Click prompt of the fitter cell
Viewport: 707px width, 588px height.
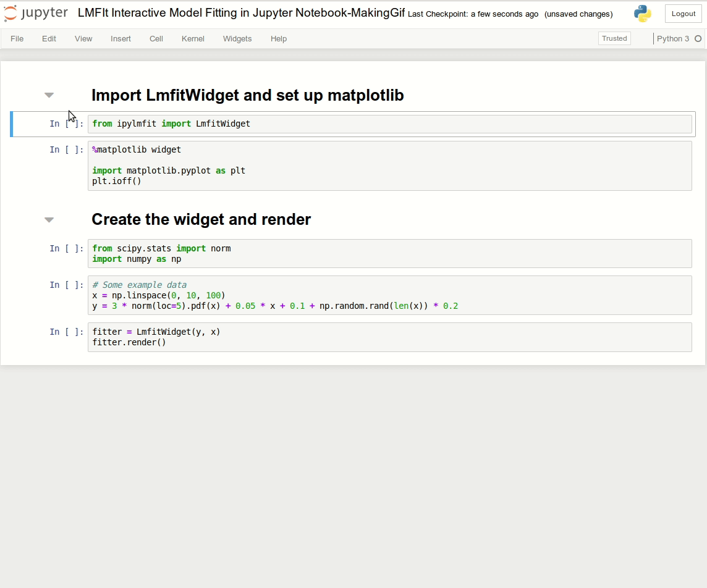click(66, 332)
